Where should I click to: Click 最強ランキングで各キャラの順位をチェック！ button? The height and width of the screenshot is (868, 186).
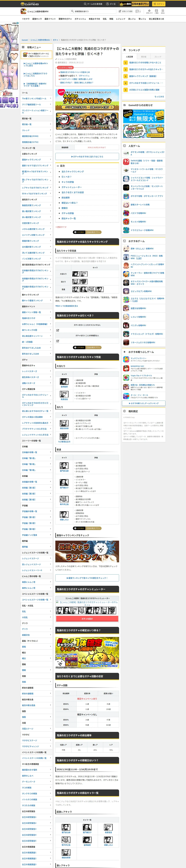pos(87,578)
